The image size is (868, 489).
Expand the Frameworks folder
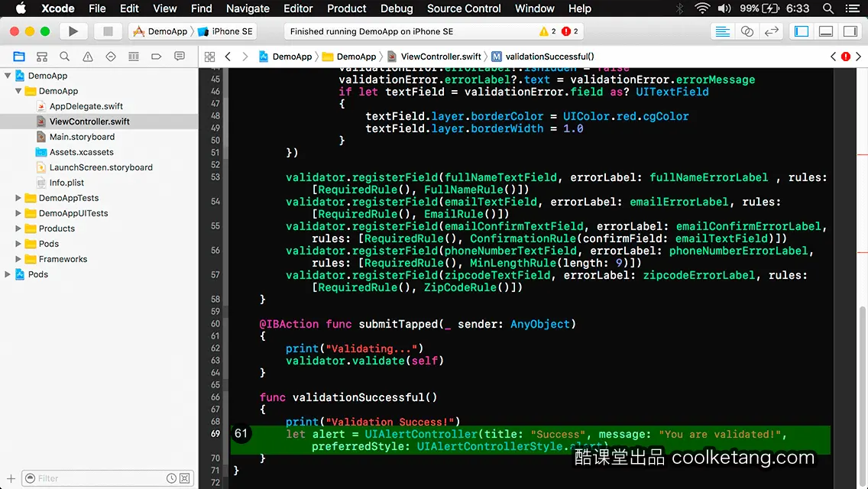pyautogui.click(x=18, y=259)
